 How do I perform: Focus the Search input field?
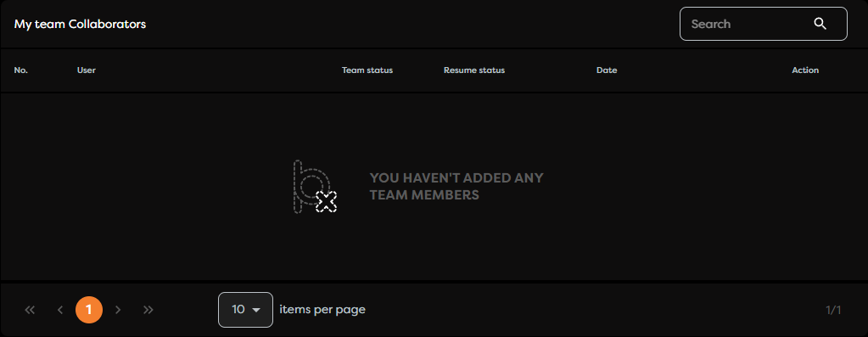click(x=763, y=24)
